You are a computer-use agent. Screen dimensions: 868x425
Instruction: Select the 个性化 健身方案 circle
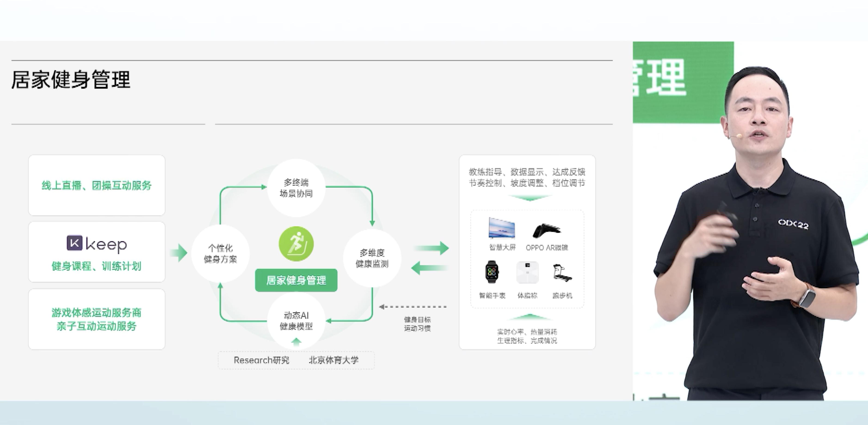[x=220, y=253]
